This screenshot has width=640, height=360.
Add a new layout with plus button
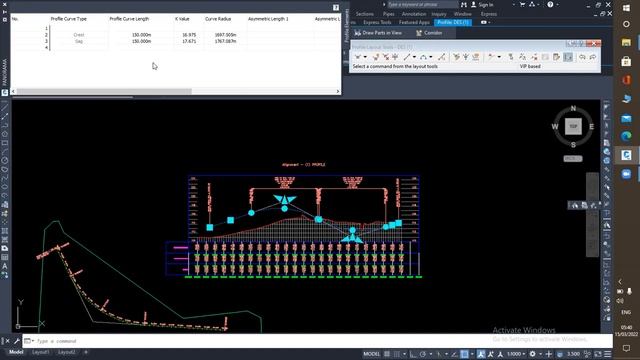(x=86, y=352)
